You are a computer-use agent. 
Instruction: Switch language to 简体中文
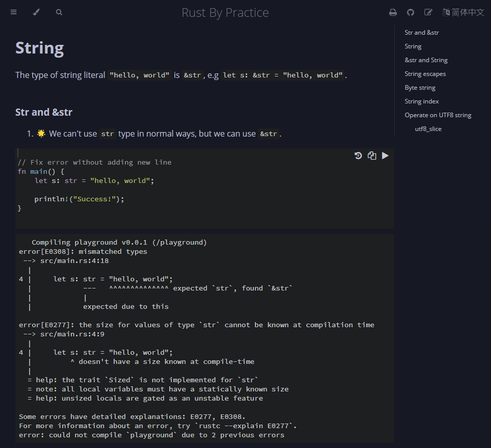click(x=463, y=12)
